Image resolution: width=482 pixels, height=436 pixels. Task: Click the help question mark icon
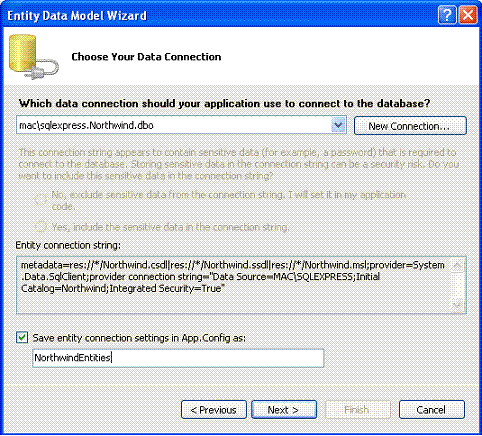[447, 15]
